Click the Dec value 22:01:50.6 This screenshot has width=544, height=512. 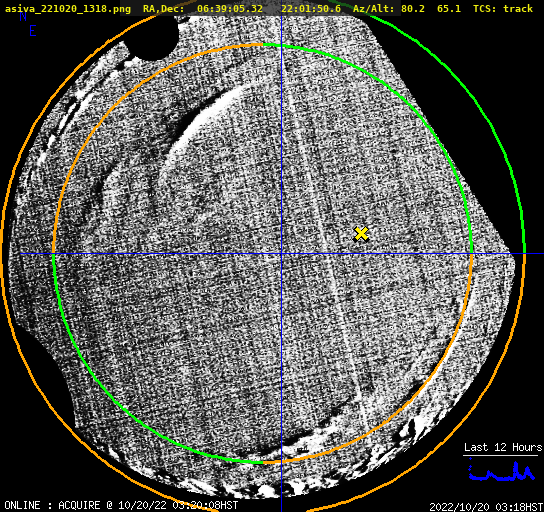click(311, 9)
